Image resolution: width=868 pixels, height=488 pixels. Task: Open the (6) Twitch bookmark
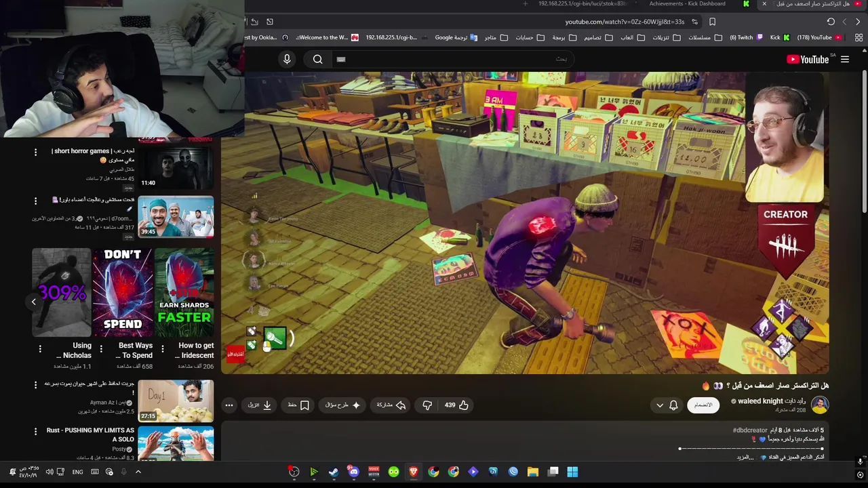(x=747, y=37)
